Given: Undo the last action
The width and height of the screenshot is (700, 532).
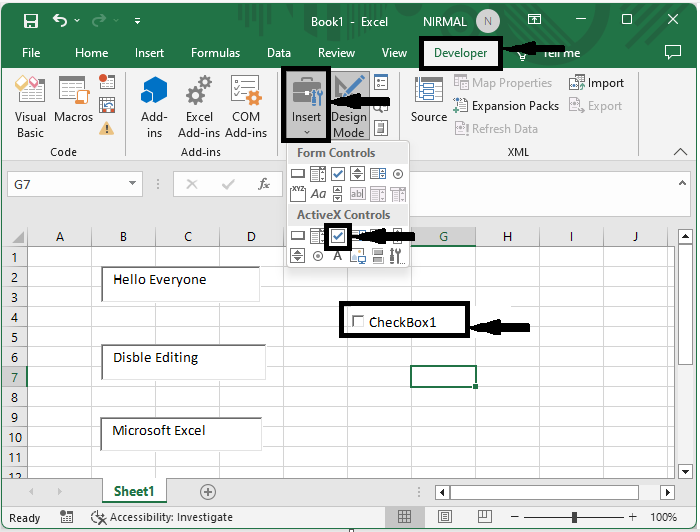Looking at the screenshot, I should (60, 21).
